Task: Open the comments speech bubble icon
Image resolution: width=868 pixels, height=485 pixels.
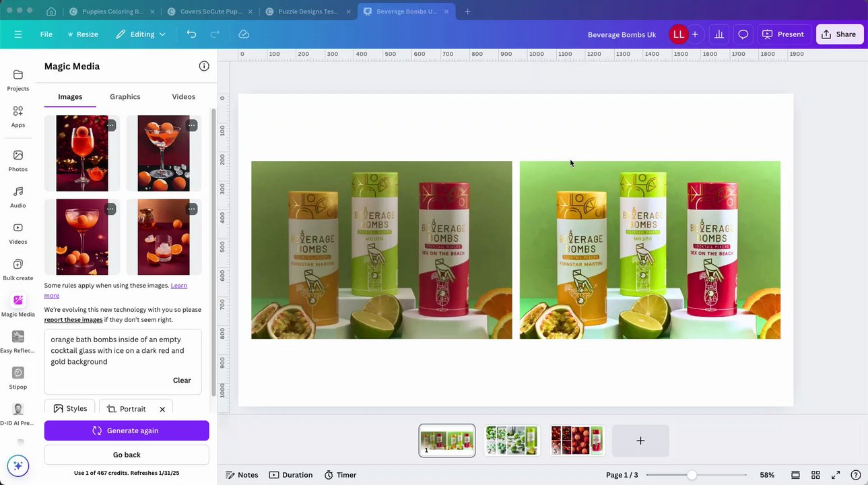Action: pyautogui.click(x=743, y=34)
